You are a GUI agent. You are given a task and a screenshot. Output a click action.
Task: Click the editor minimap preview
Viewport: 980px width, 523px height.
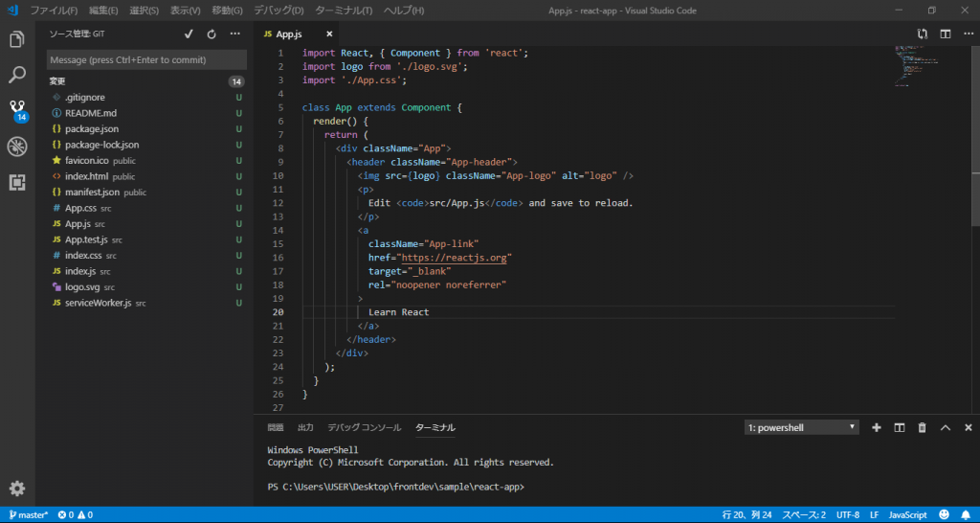pos(918,66)
